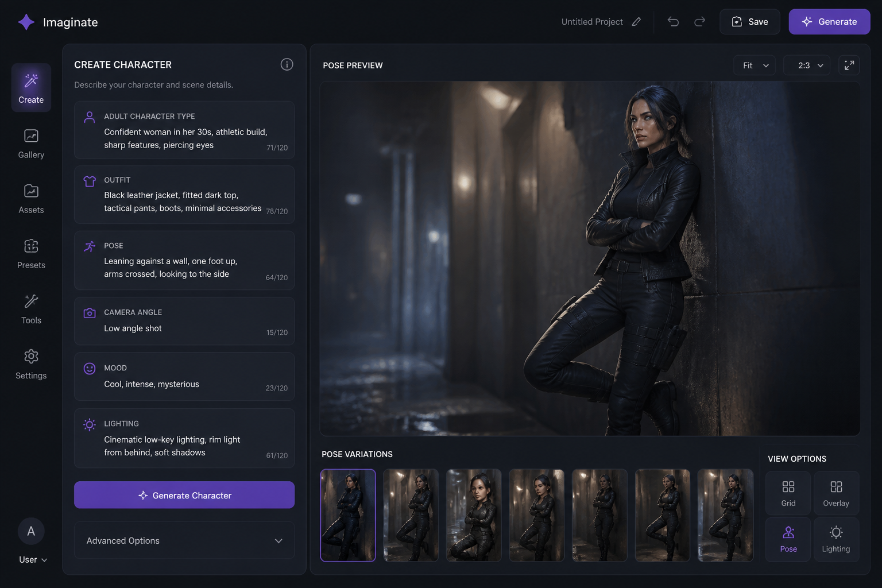
Task: Click the Pose Variations heading
Action: pos(357,454)
